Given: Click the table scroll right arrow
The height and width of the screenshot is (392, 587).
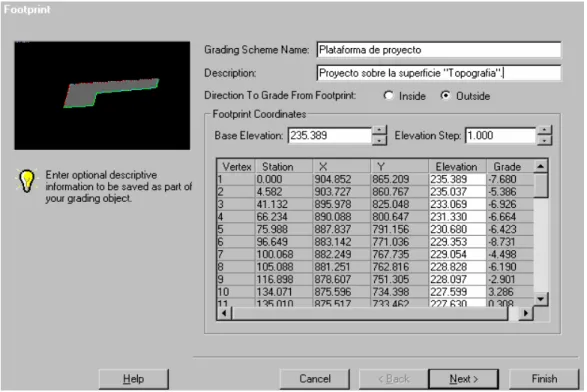Looking at the screenshot, I should point(526,313).
